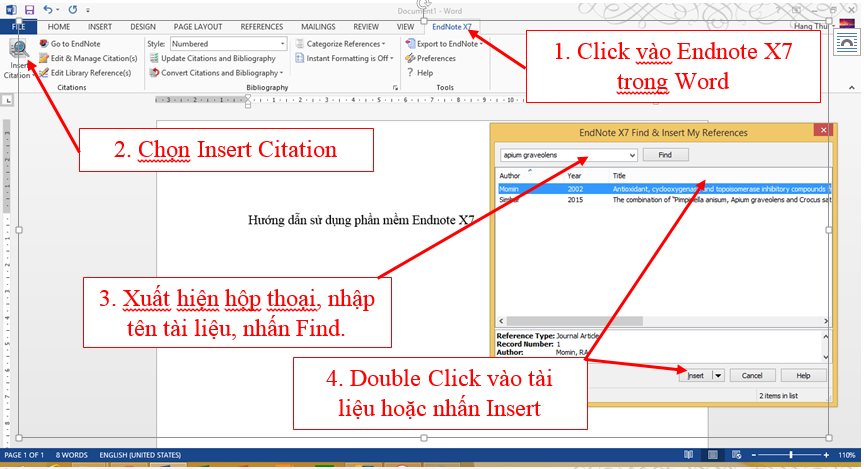
Task: Open the Bibliography group dialog launcher
Action: click(395, 88)
